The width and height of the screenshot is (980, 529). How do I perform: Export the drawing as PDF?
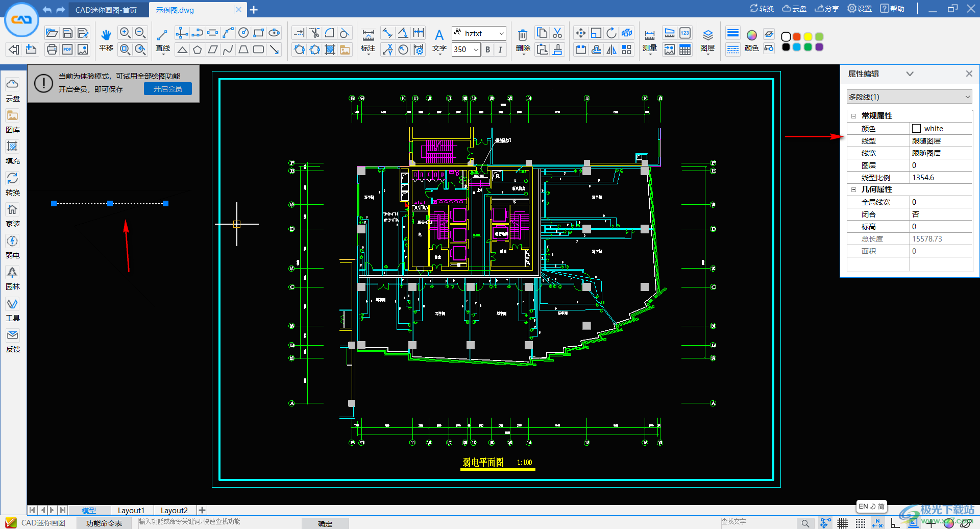coord(67,50)
